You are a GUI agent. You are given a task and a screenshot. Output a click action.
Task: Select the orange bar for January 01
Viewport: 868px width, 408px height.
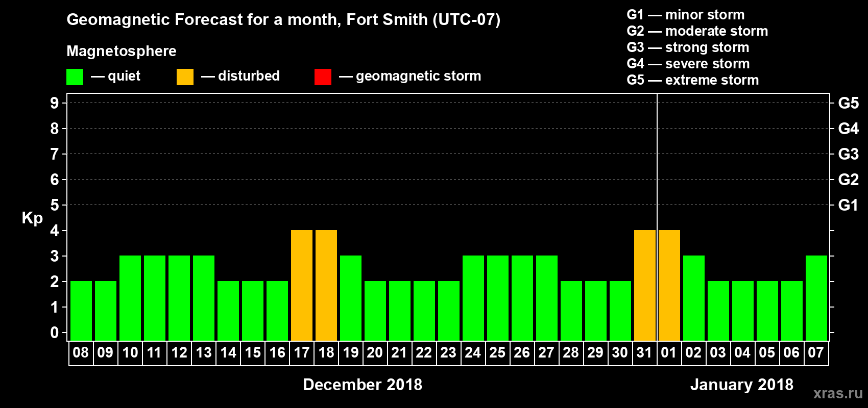pyautogui.click(x=669, y=285)
